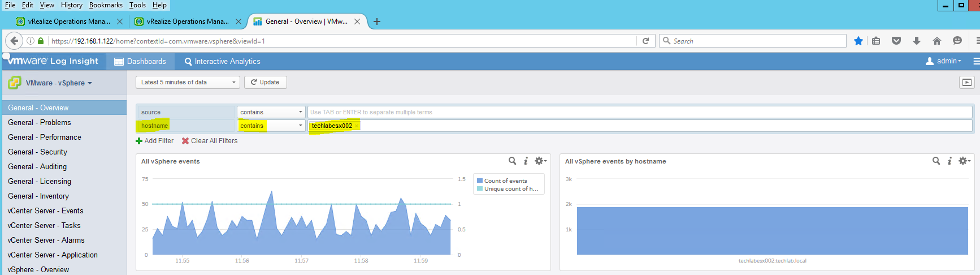Open gear settings on All vSphere events chart
Viewport: 980px width, 275px height.
541,161
